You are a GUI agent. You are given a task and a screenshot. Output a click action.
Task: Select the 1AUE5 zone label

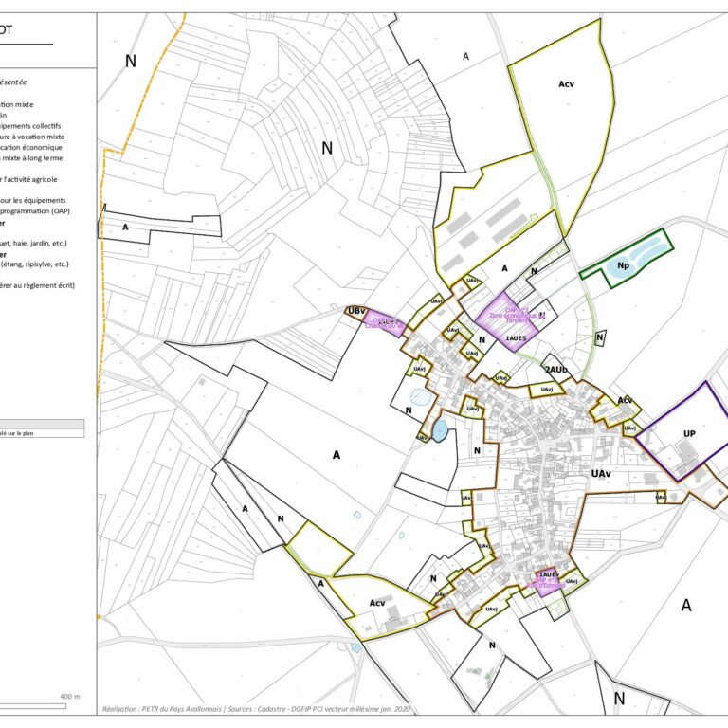(516, 337)
